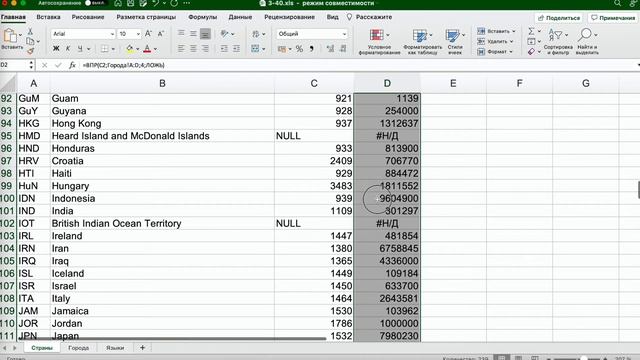Click the red font color A swatch
The image size is (640, 360).
147,49
